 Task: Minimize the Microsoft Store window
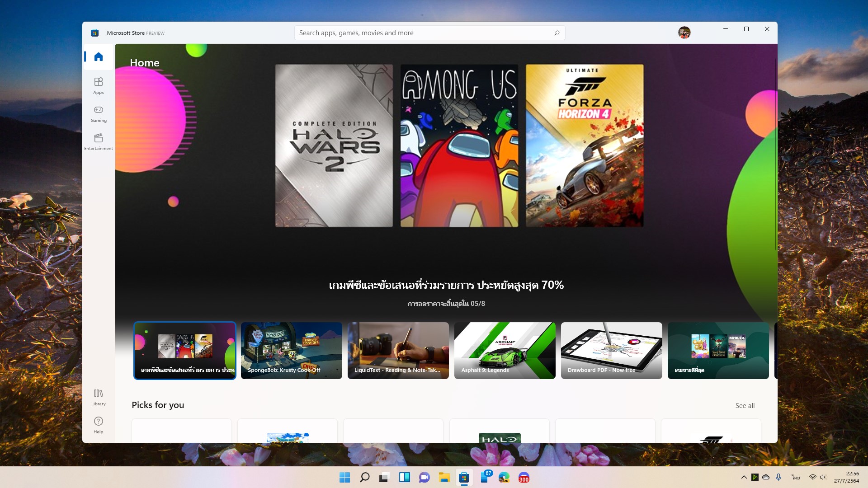pos(726,29)
